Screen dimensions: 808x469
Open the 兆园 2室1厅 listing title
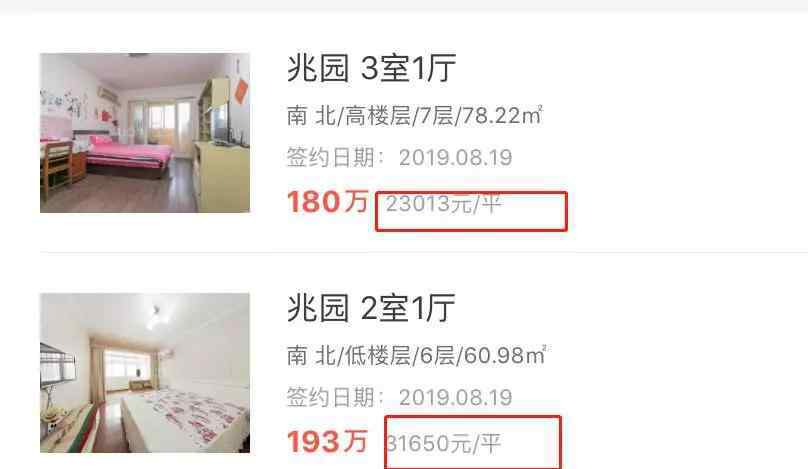point(371,308)
